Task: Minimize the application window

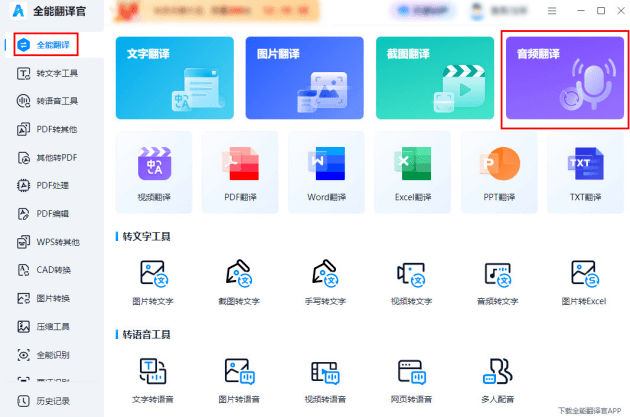Action: pyautogui.click(x=581, y=11)
